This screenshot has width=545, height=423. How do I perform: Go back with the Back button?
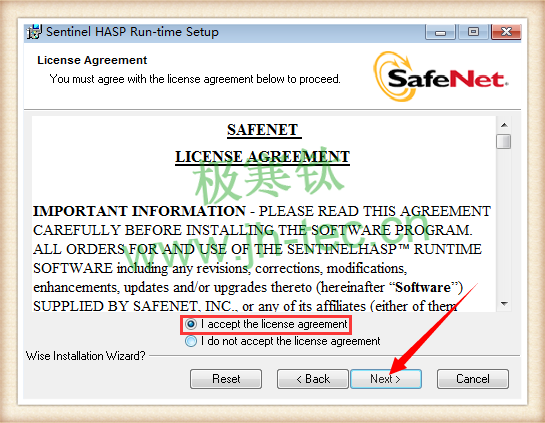pos(312,379)
